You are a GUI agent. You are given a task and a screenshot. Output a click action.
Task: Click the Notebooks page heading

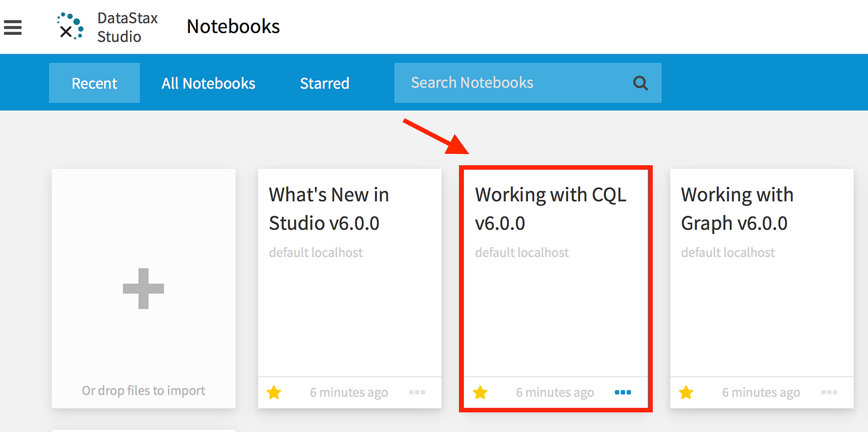tap(233, 27)
